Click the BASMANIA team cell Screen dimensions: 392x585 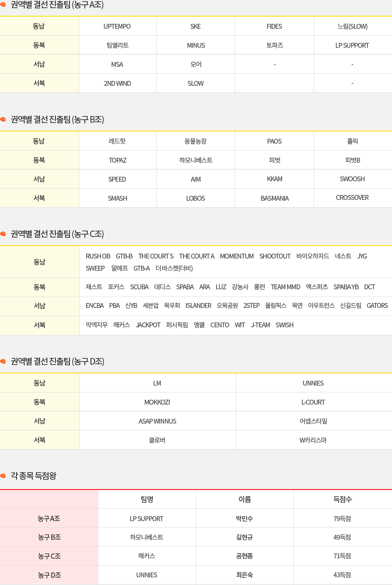coord(274,198)
